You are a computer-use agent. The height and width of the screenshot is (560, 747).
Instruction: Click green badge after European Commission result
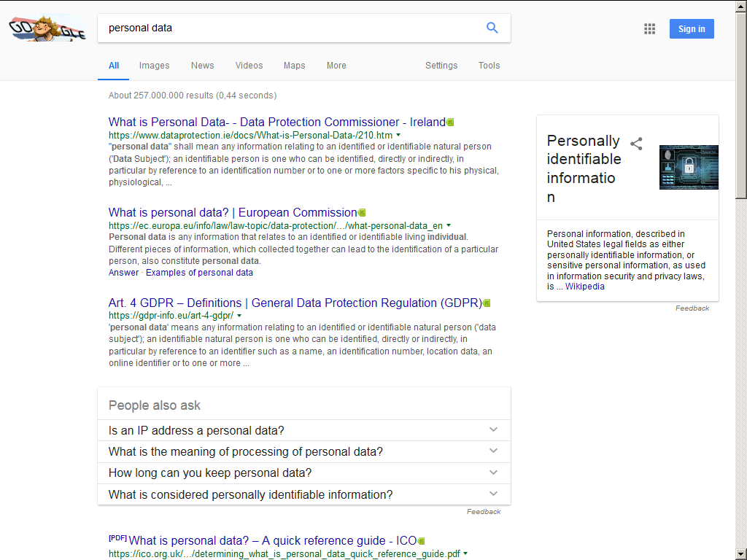point(362,212)
